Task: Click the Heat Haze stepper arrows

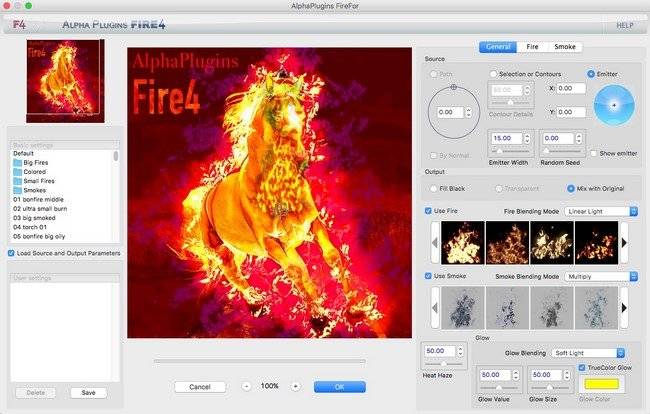Action: pos(460,351)
